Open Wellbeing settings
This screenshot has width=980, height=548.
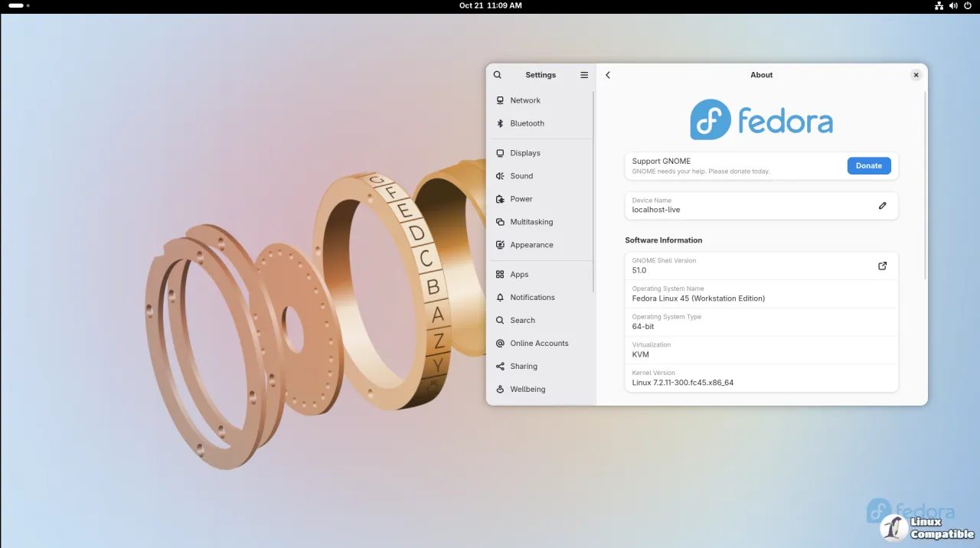point(540,389)
